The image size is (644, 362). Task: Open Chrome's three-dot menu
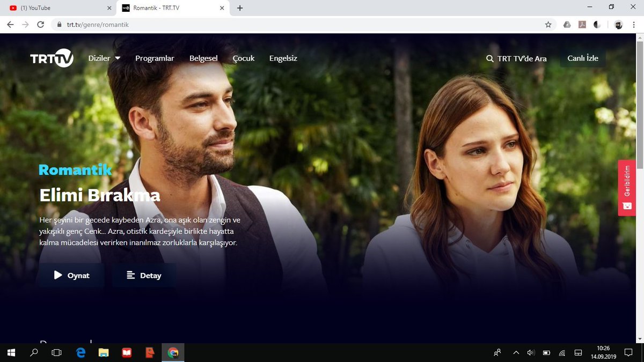tap(634, 25)
